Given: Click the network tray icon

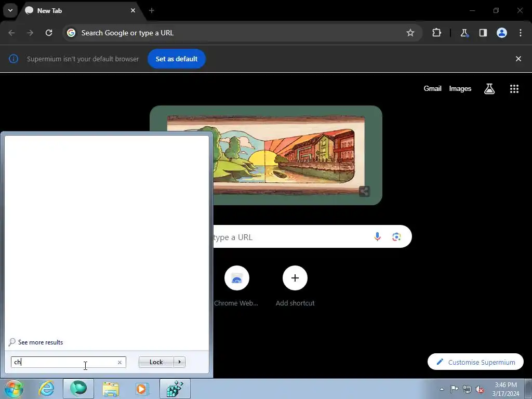Looking at the screenshot, I should tap(467, 389).
